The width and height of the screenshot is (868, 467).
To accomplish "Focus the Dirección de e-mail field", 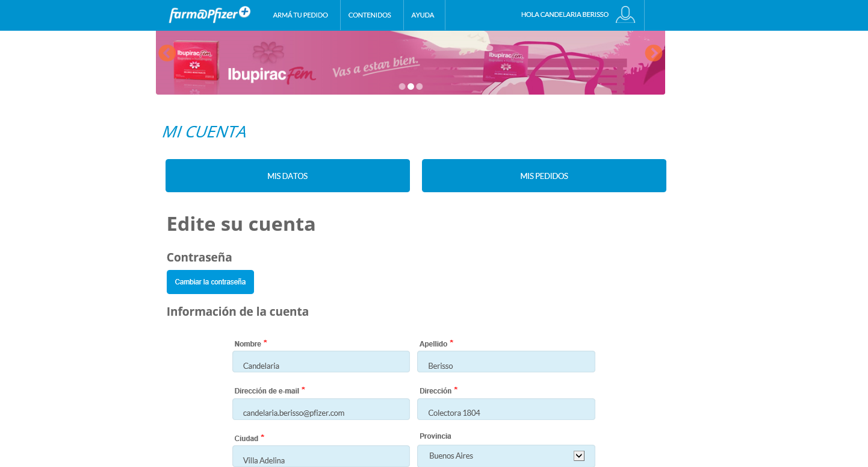I will [x=321, y=409].
